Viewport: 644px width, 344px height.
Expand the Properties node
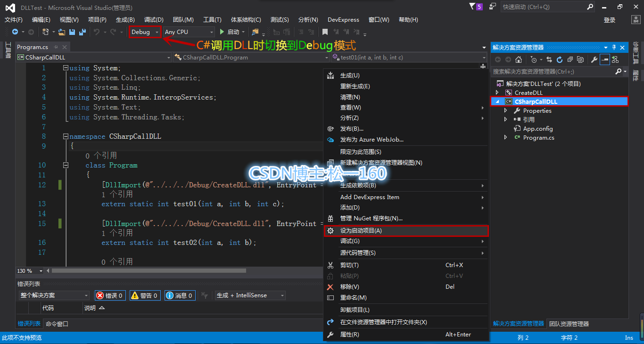pyautogui.click(x=505, y=110)
